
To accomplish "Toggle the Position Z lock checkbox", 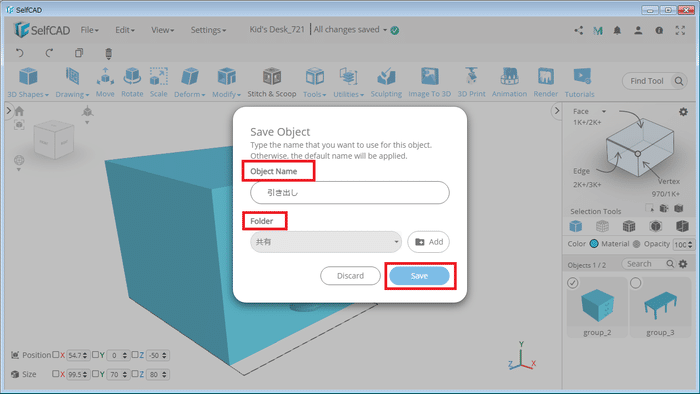I will click(x=135, y=355).
